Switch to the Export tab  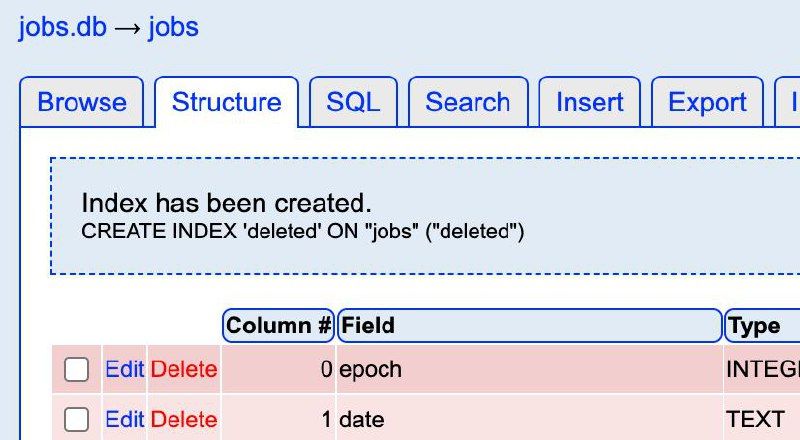[707, 102]
